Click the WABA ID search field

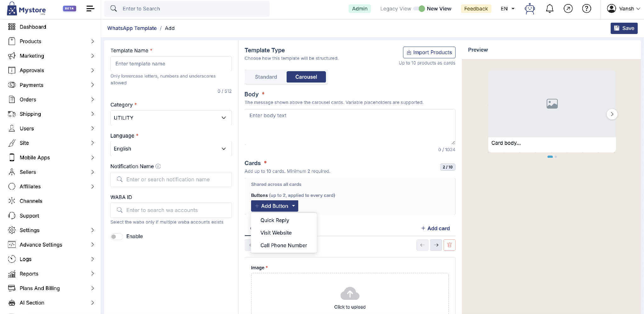[171, 210]
